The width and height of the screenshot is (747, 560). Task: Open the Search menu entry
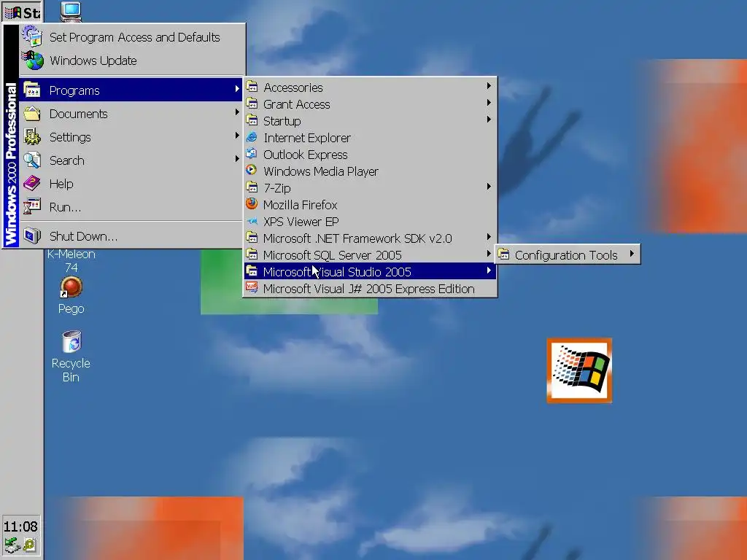coord(131,160)
